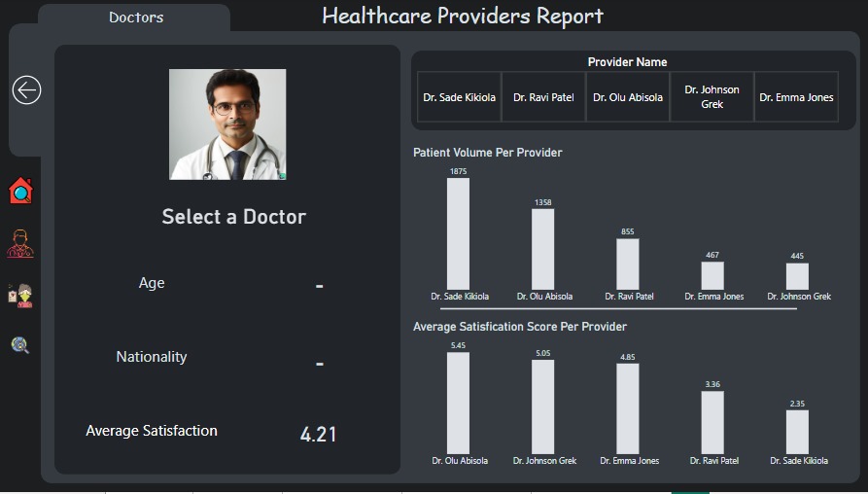Image resolution: width=868 pixels, height=494 pixels.
Task: Click the magnifier search icon in sidebar
Action: pos(20,345)
